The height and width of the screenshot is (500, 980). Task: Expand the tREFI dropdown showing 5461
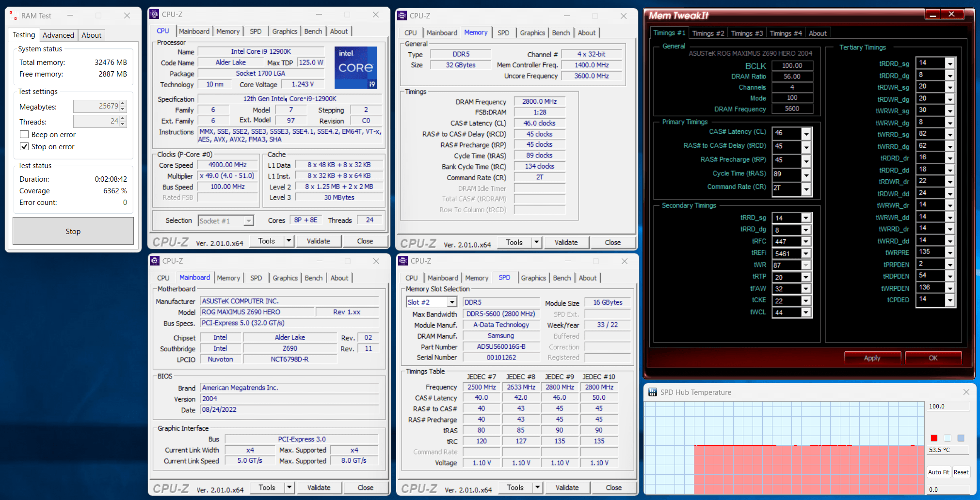tap(805, 253)
